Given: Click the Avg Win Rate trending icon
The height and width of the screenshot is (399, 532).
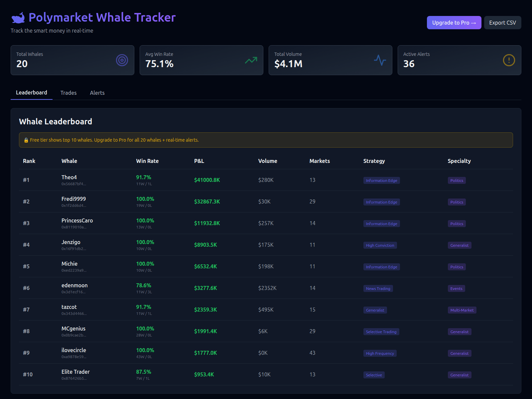Looking at the screenshot, I should (x=251, y=60).
